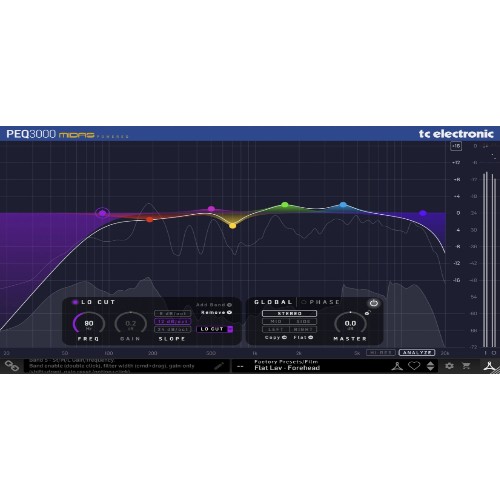Screen dimensions: 500x500
Task: Click the 100 Hz frequency axis label
Action: point(109,353)
